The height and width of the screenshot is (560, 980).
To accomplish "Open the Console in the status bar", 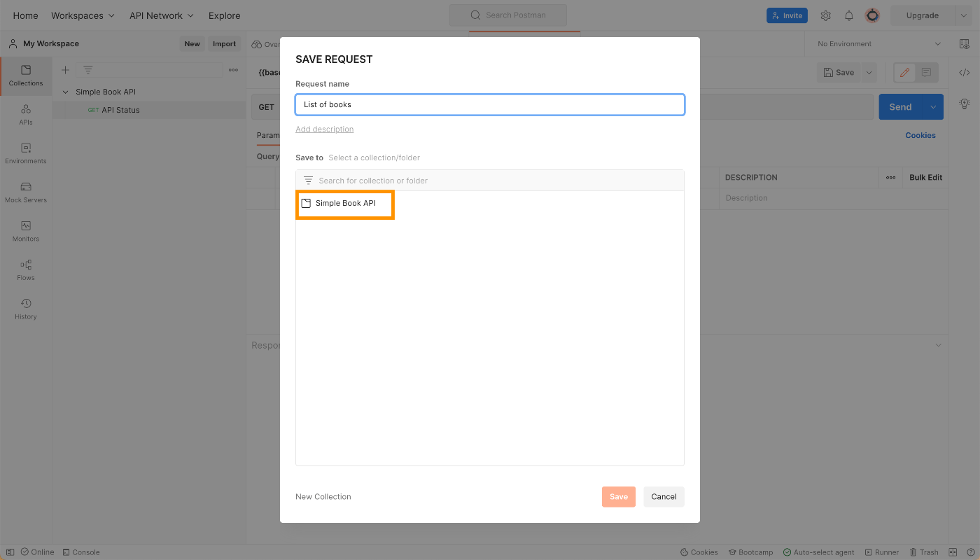I will [x=81, y=552].
